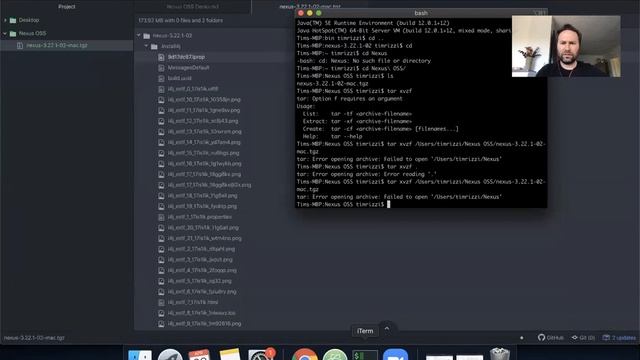Click the dot indicator in status bar
640x360 pixels.
click(x=522, y=338)
